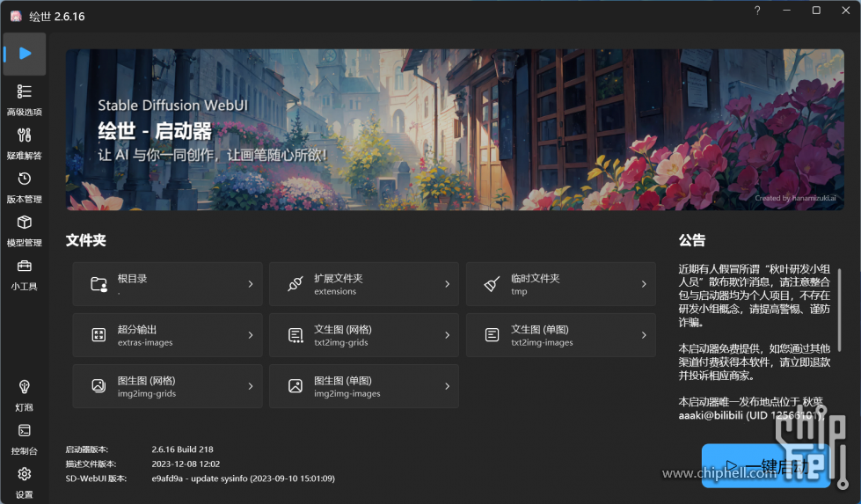
Task: Click the 文生图 (网格) grid icon
Action: point(296,335)
